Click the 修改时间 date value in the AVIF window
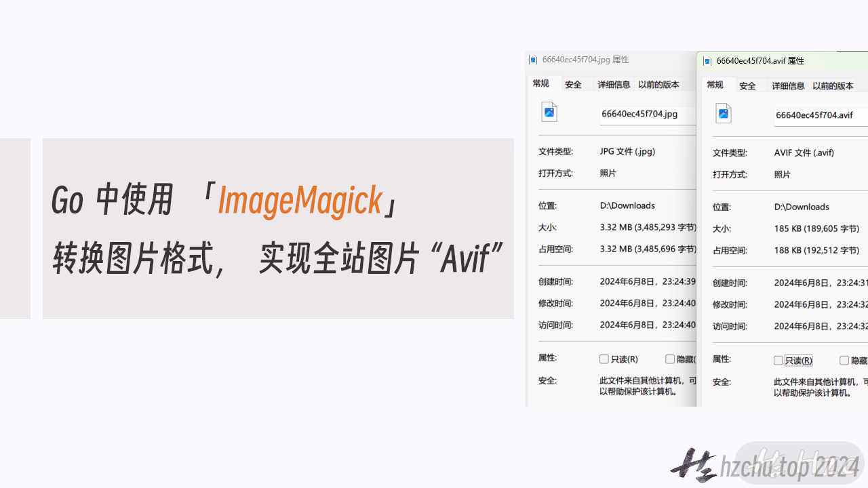 click(821, 305)
